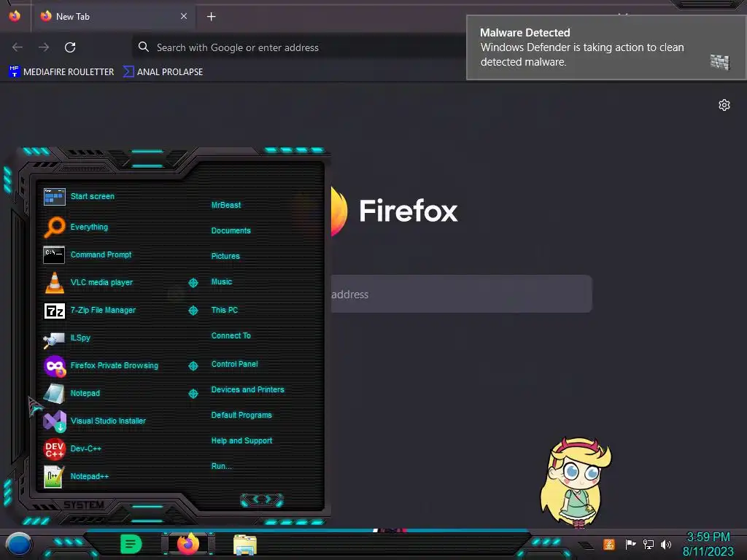The height and width of the screenshot is (560, 747).
Task: Select Connect To in start menu
Action: 231,335
